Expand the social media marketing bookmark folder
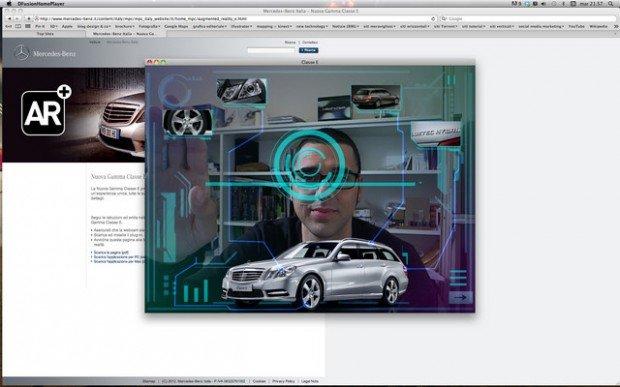620x387 pixels. (541, 26)
